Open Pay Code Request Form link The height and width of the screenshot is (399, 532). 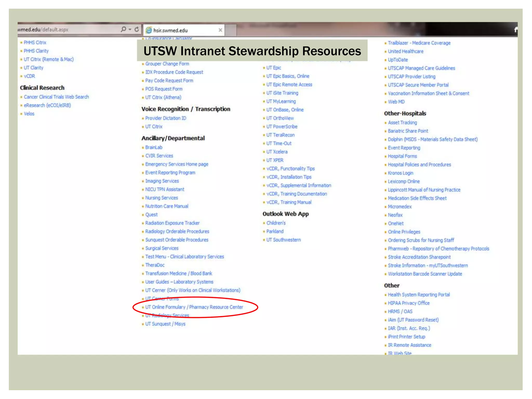[x=169, y=81]
